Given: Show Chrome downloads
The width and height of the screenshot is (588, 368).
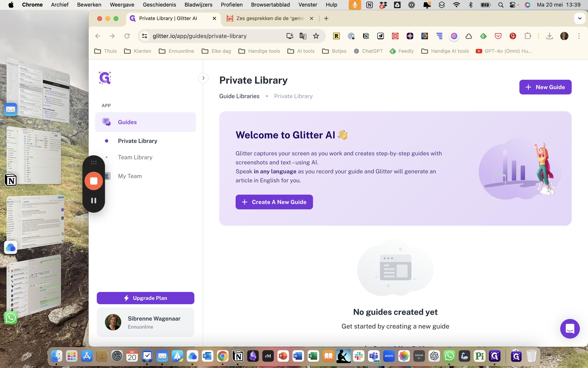Looking at the screenshot, I should 549,36.
